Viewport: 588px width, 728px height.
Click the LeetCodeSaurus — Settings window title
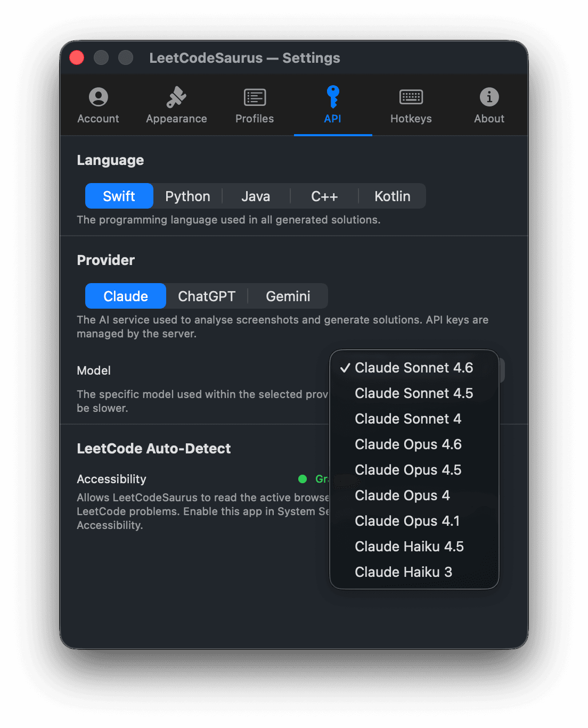(244, 57)
